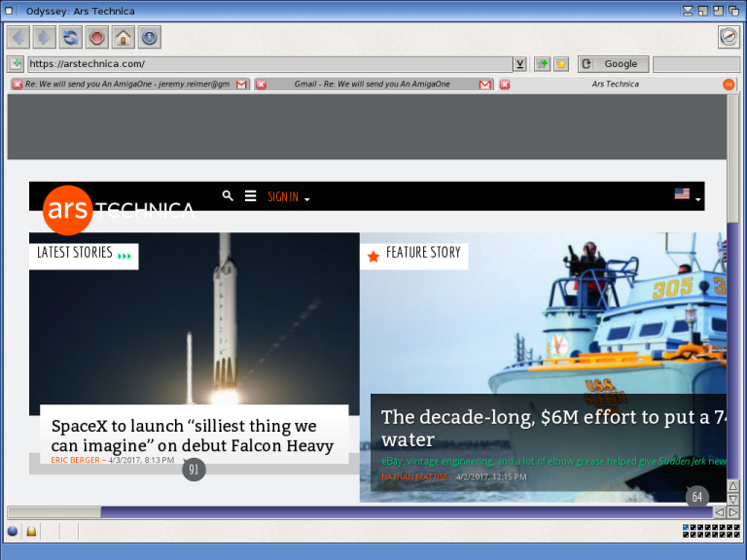Click the Forward navigation arrow
747x560 pixels.
click(x=45, y=38)
